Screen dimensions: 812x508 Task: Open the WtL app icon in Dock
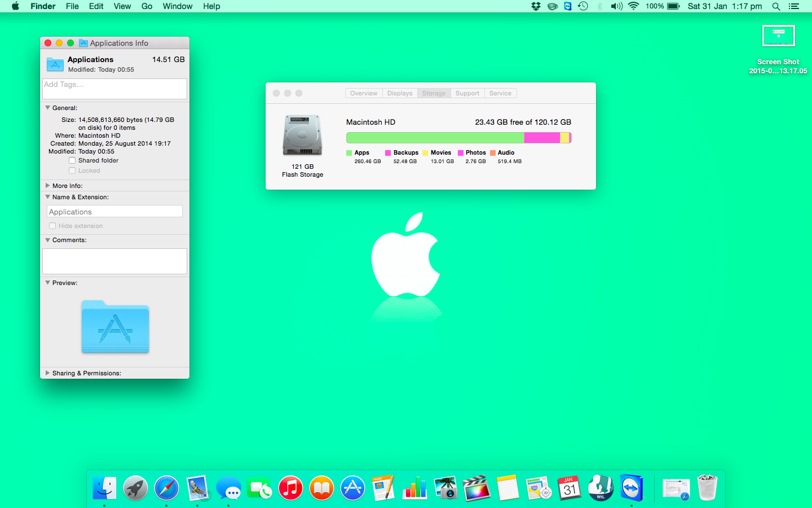(x=601, y=488)
